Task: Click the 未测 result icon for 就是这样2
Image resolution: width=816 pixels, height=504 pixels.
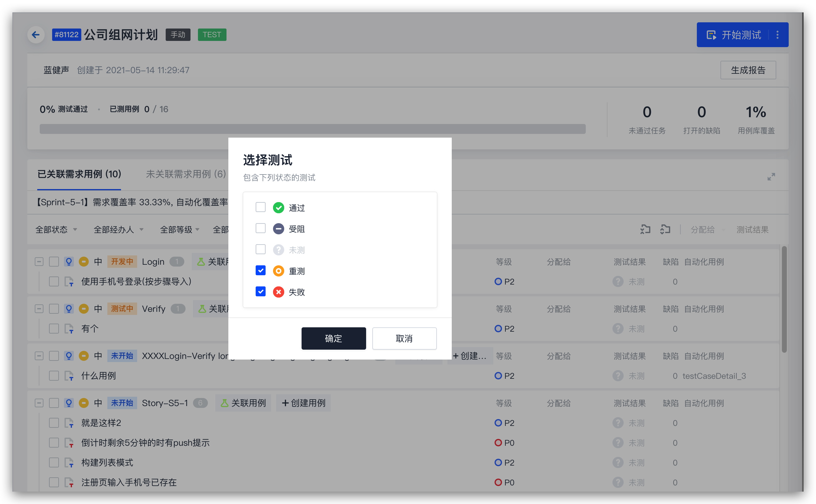Action: [x=618, y=423]
